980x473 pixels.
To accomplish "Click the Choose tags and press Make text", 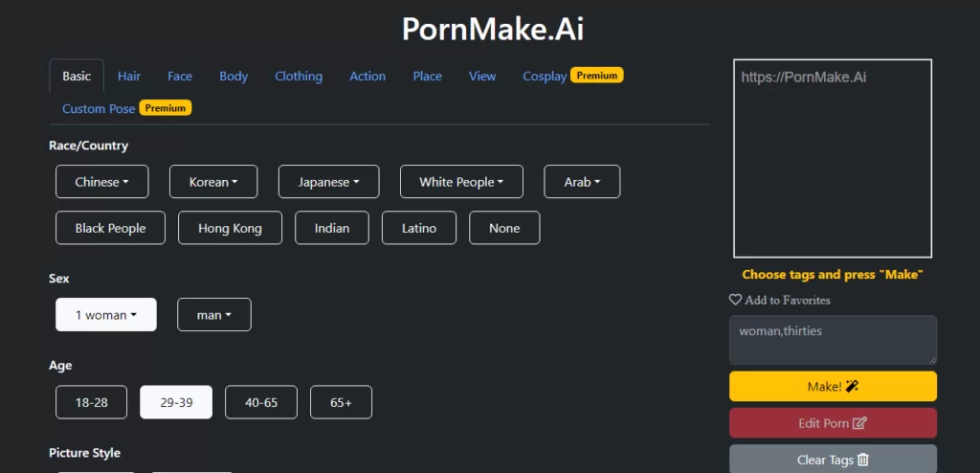I will (833, 275).
